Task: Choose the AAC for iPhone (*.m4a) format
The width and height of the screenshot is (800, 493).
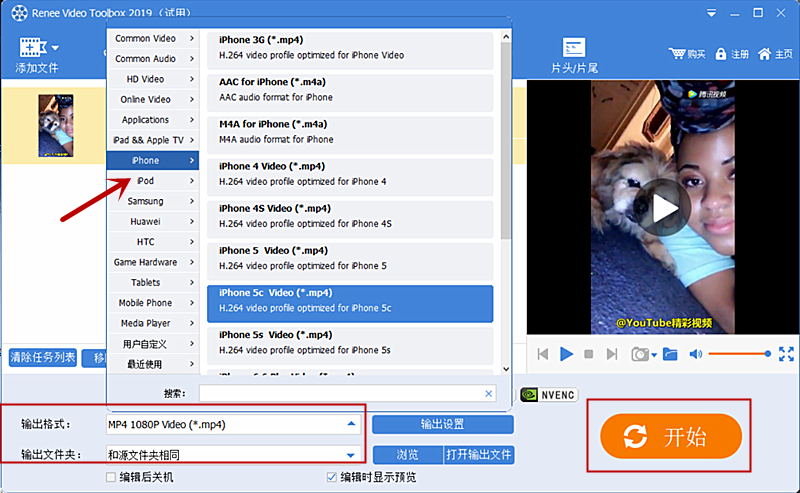Action: click(x=350, y=93)
